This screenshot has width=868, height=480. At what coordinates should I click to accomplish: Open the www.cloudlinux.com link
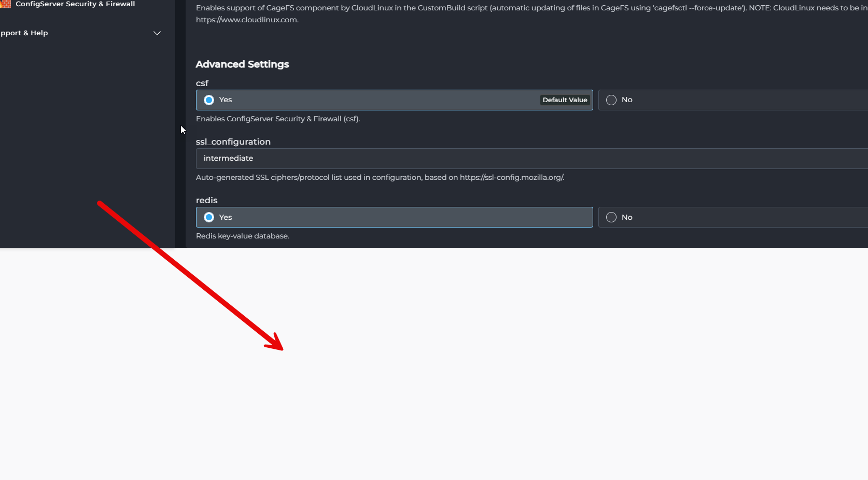click(x=247, y=20)
